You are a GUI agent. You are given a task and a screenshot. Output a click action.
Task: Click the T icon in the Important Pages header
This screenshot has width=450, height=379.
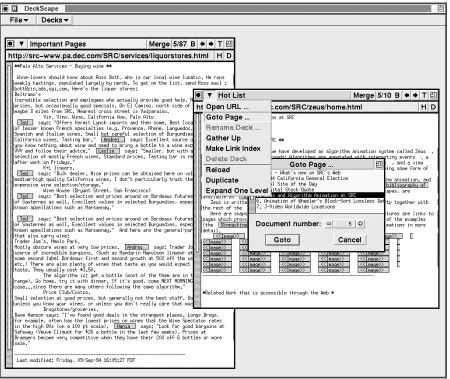[x=220, y=44]
